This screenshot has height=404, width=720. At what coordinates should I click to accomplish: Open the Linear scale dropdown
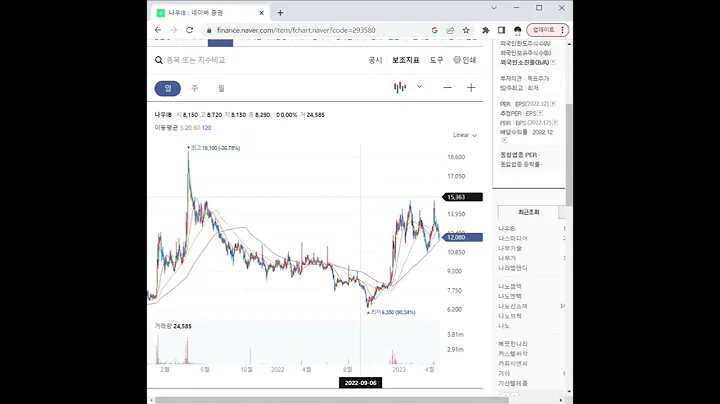(x=465, y=135)
